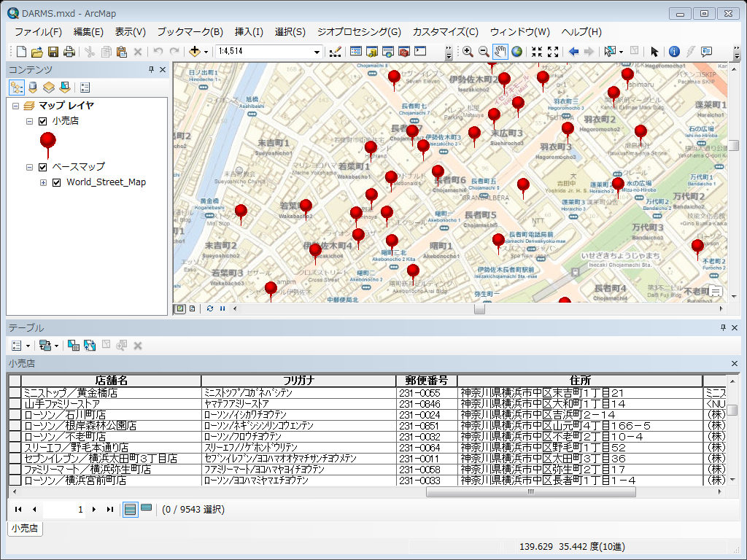
Task: Switch contents to List By Visibility
Action: (49, 87)
